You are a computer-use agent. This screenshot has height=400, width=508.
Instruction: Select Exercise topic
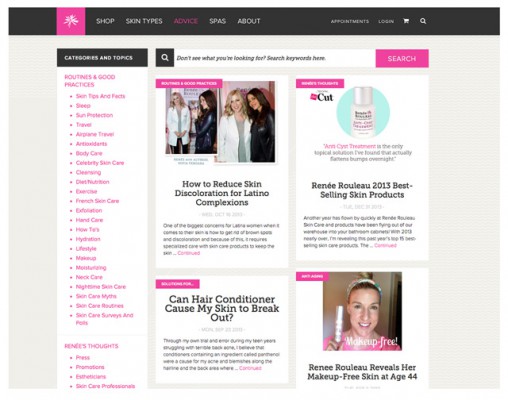[x=86, y=192]
